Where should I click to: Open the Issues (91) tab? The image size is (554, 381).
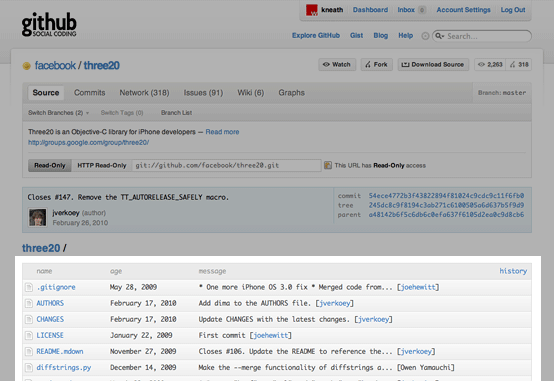coord(203,93)
